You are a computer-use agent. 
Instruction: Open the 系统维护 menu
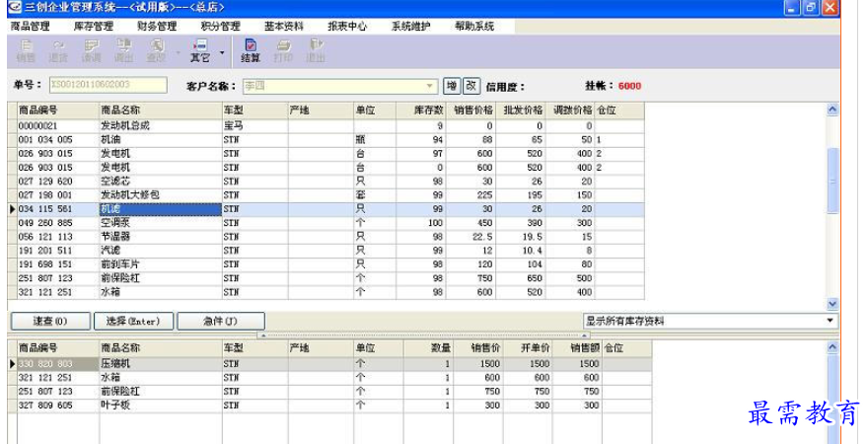[411, 26]
